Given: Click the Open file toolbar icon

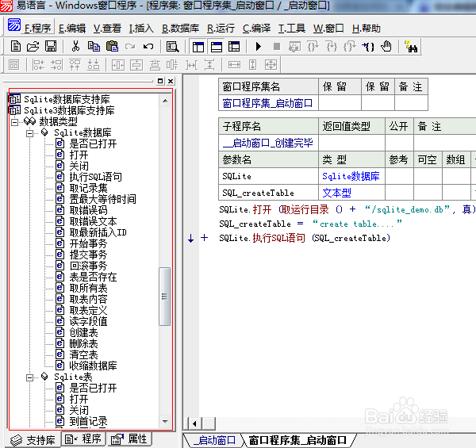Looking at the screenshot, I should [x=33, y=47].
